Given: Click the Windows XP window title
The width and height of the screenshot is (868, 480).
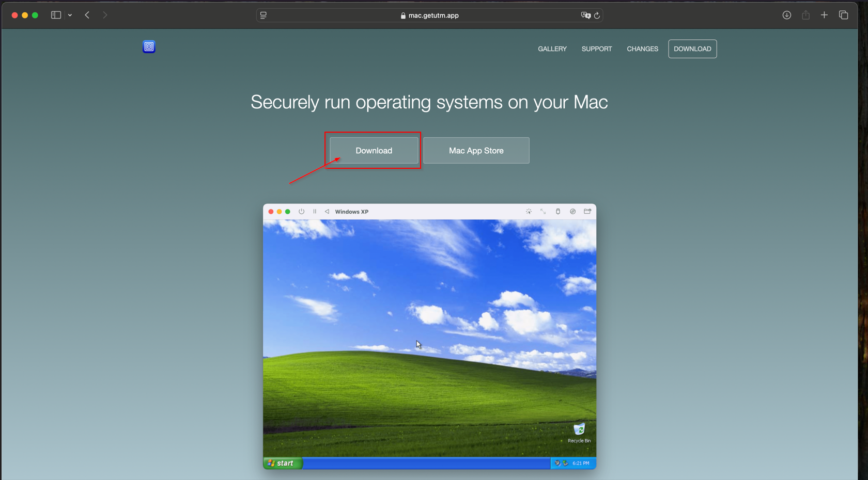Looking at the screenshot, I should click(351, 212).
